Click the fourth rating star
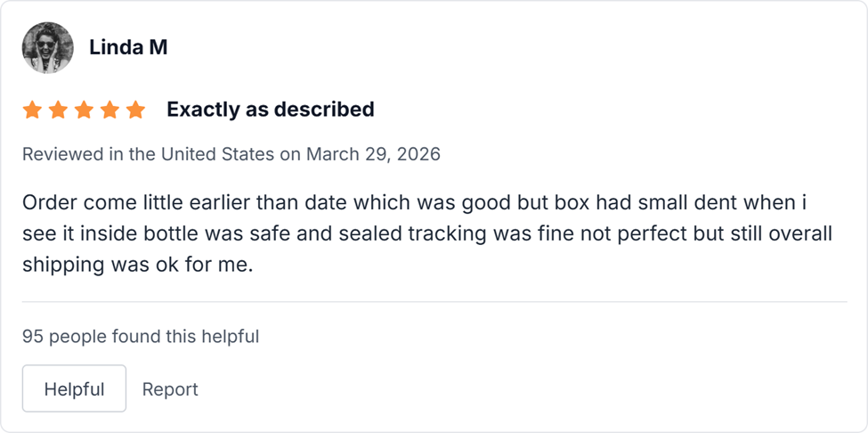This screenshot has width=868, height=433. (110, 110)
